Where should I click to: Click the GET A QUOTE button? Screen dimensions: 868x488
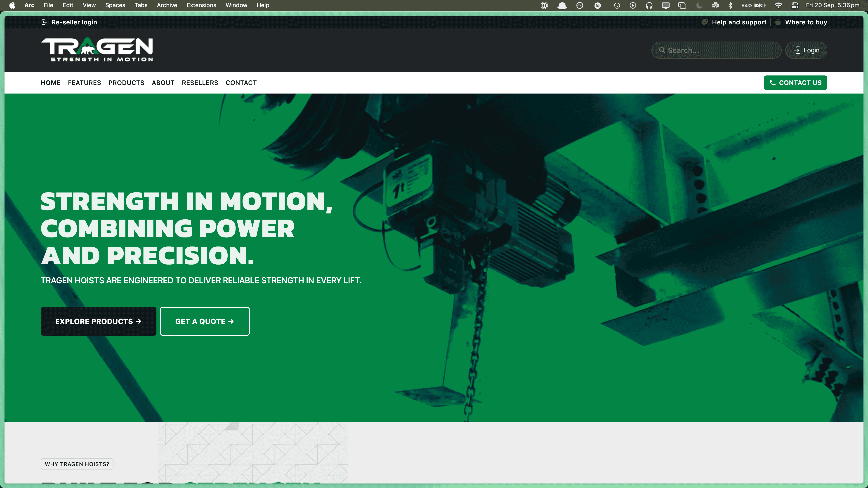pyautogui.click(x=205, y=321)
